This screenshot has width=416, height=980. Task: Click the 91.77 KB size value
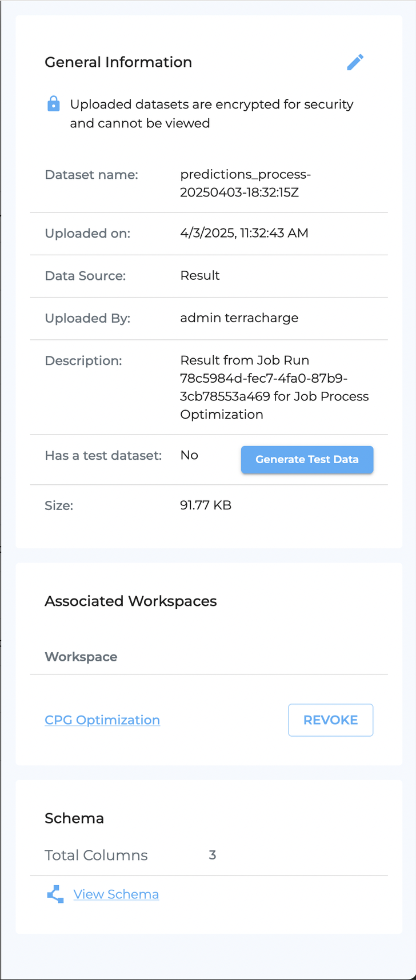[x=206, y=505]
